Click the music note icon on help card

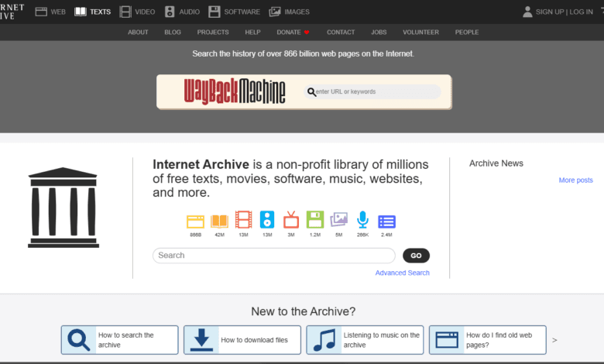click(x=324, y=340)
